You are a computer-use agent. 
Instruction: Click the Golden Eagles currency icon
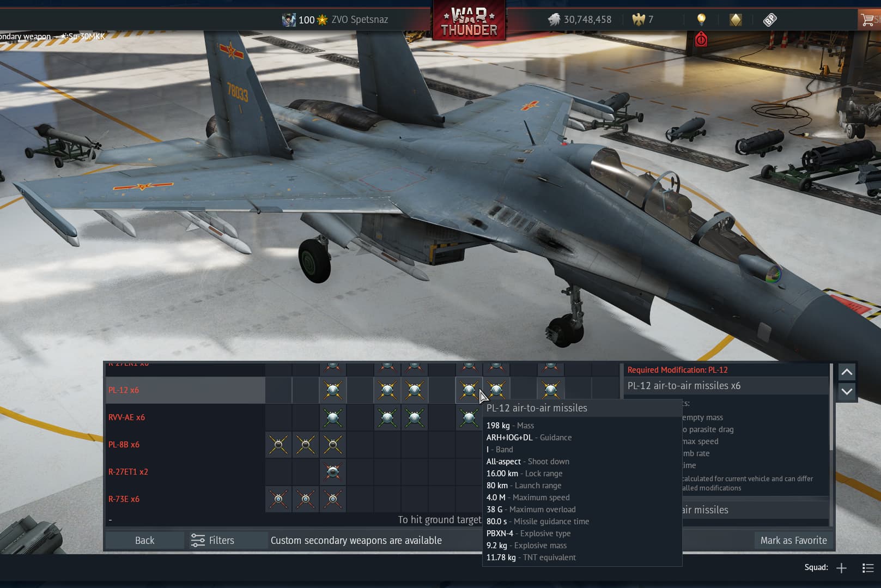pos(638,20)
